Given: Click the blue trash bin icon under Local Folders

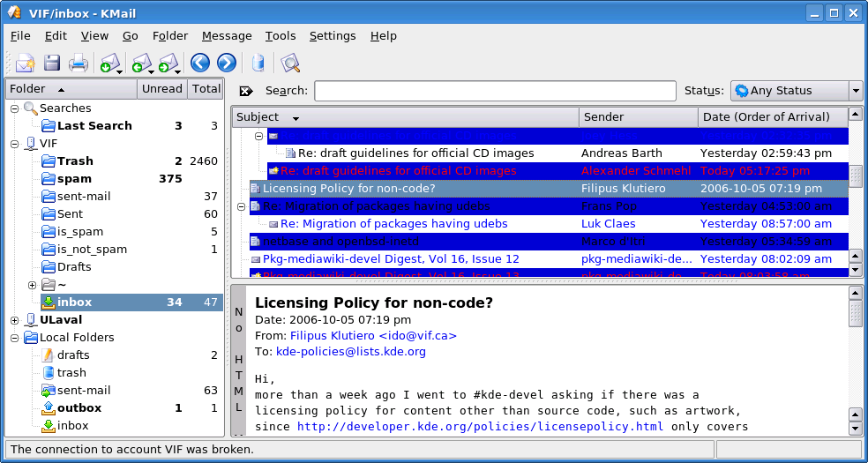Looking at the screenshot, I should tap(49, 373).
